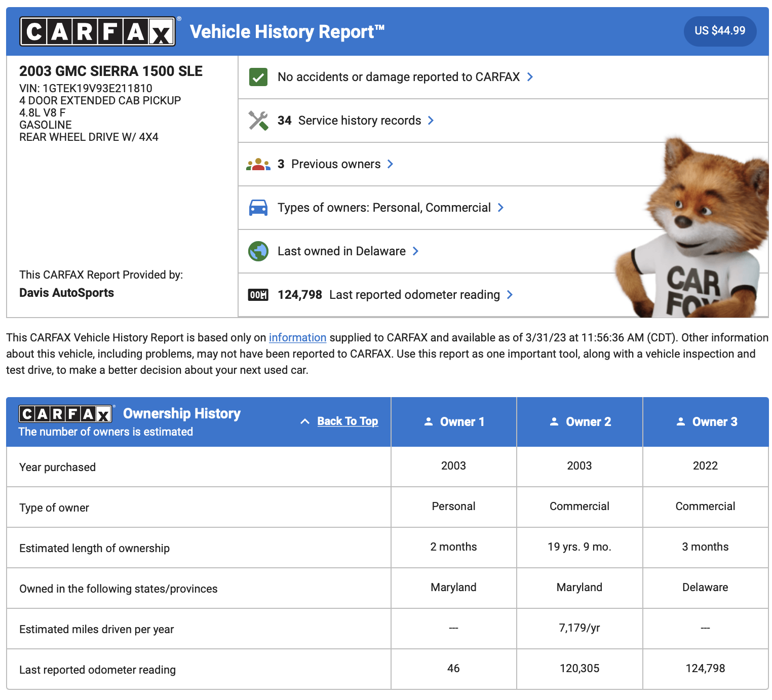Click the Type of owner row label

(x=54, y=508)
